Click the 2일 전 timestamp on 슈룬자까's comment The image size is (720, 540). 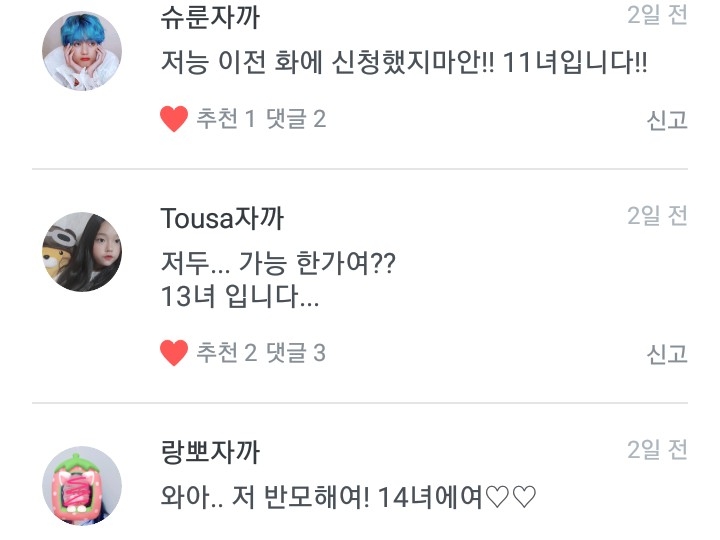point(657,16)
